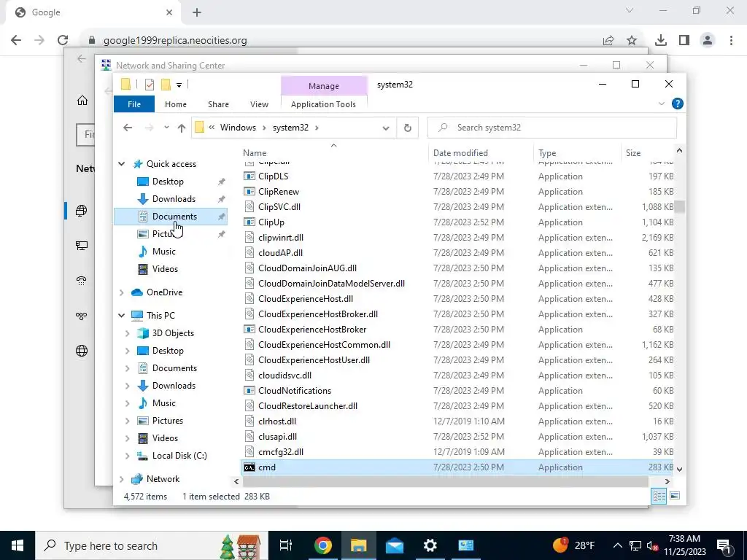The width and height of the screenshot is (747, 560).
Task: Open Chrome from the taskbar
Action: pyautogui.click(x=322, y=545)
